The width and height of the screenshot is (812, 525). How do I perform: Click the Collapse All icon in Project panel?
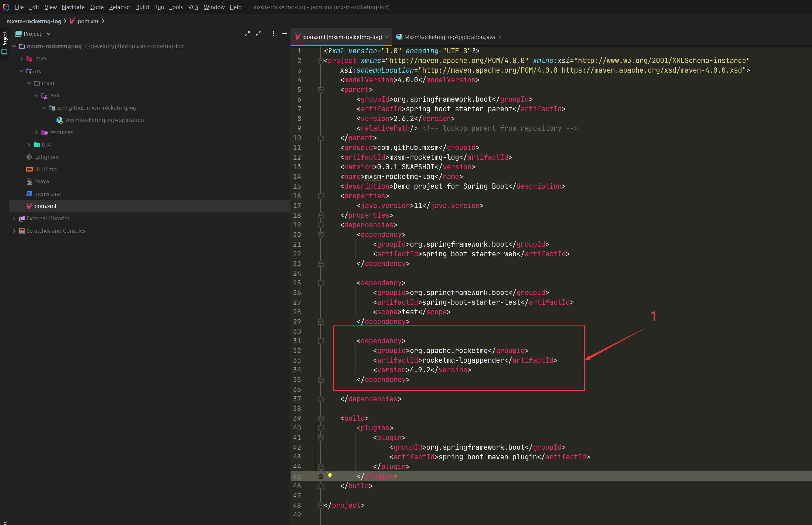259,34
